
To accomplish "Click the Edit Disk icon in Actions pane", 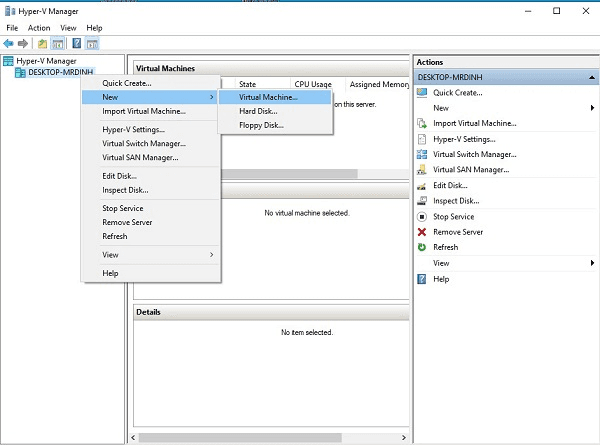I will 422,185.
